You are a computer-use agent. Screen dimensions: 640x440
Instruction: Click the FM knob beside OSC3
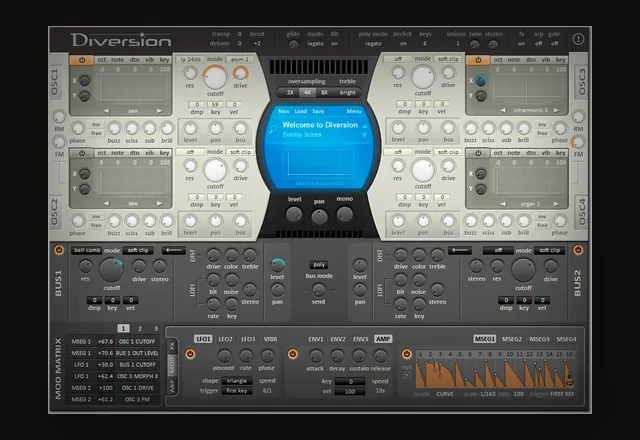click(578, 142)
